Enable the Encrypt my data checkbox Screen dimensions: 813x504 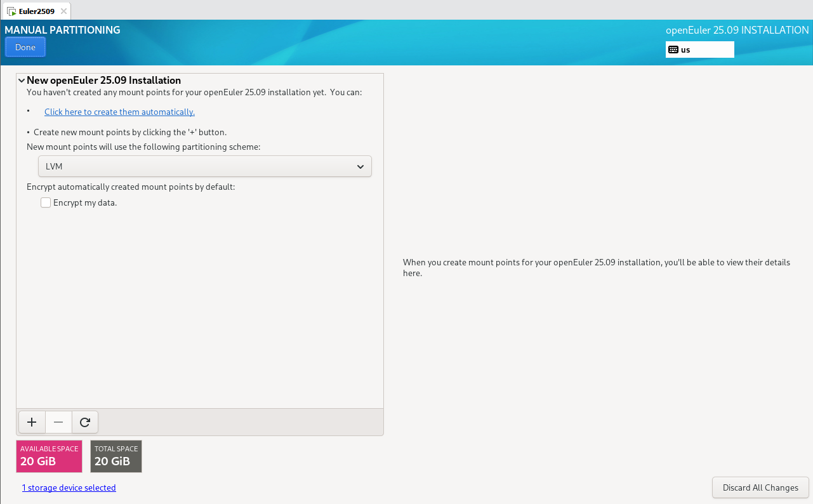click(46, 202)
